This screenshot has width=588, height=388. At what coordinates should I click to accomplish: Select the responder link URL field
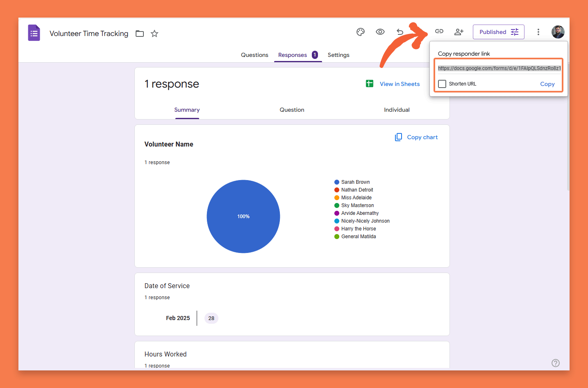pos(499,68)
